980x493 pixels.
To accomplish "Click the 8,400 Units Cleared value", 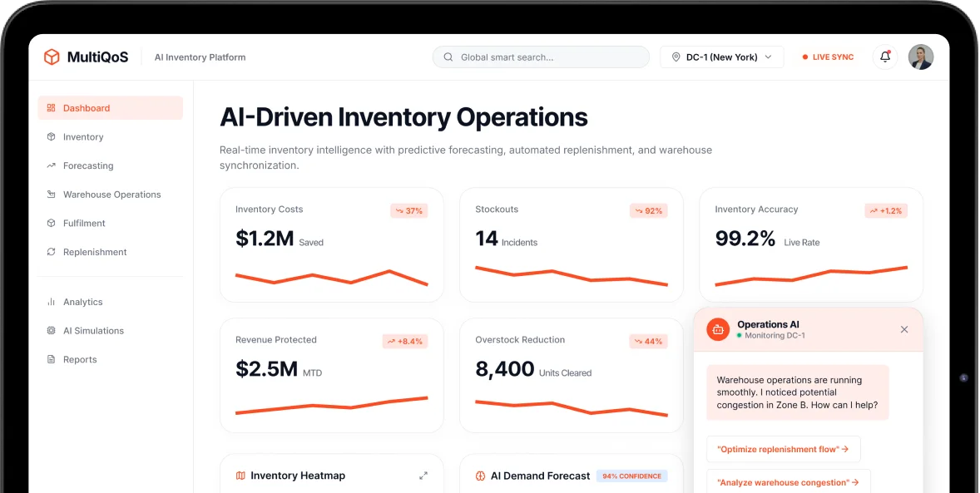I will click(x=533, y=369).
